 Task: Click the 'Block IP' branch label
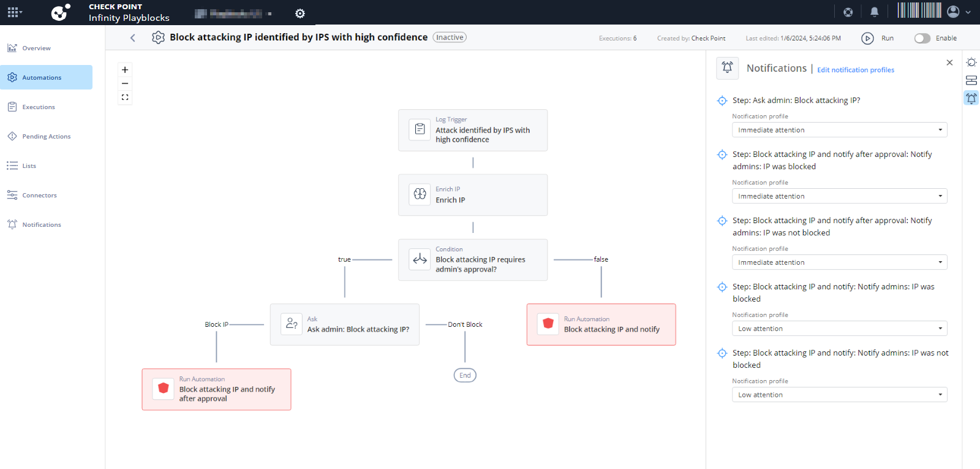click(216, 324)
